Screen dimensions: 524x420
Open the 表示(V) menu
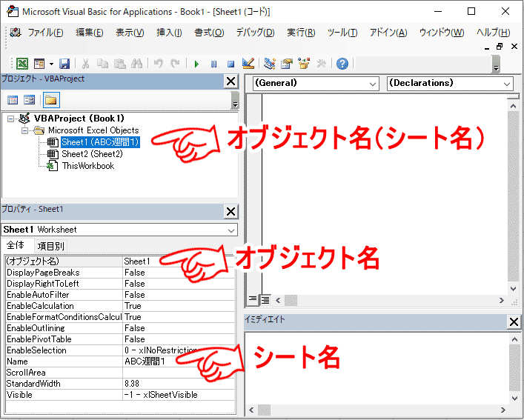point(130,33)
